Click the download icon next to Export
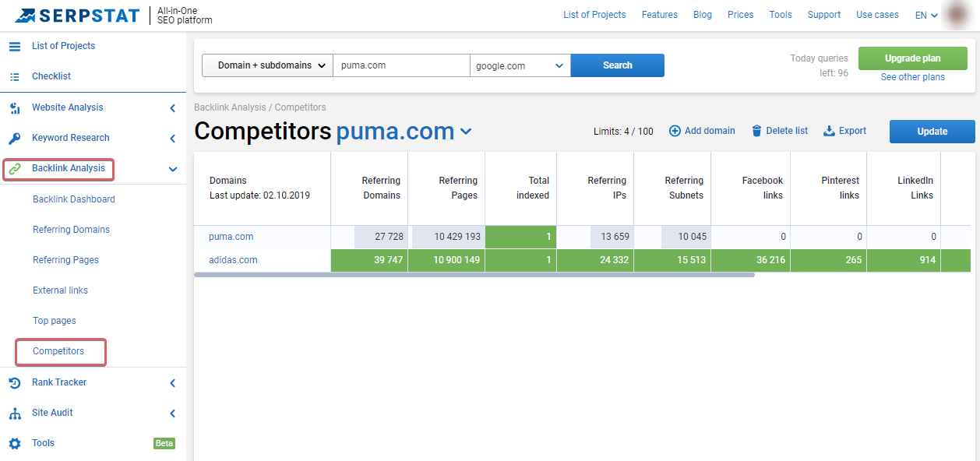980x461 pixels. click(x=829, y=131)
